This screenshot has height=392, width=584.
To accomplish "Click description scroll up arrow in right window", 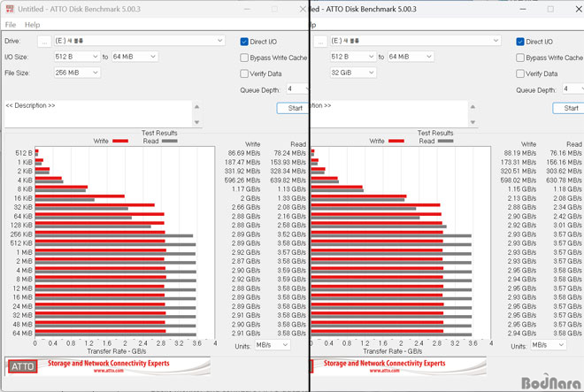I will tap(473, 107).
